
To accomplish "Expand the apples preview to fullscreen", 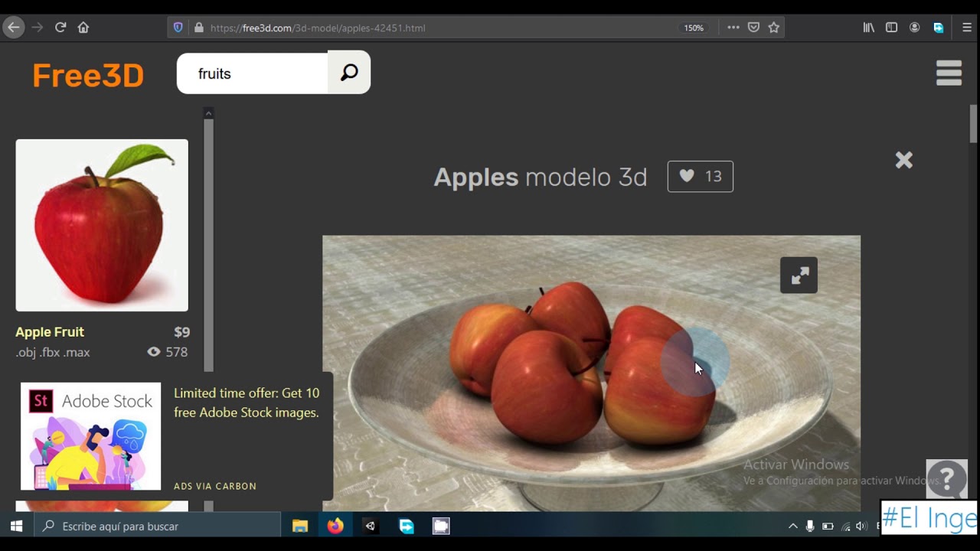I will (799, 275).
